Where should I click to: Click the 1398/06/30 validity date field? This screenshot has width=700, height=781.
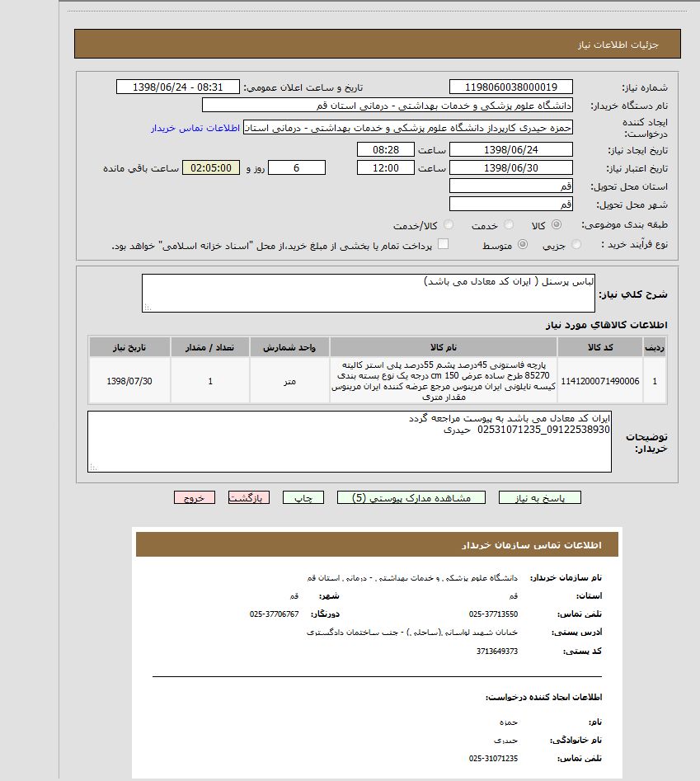pos(511,167)
